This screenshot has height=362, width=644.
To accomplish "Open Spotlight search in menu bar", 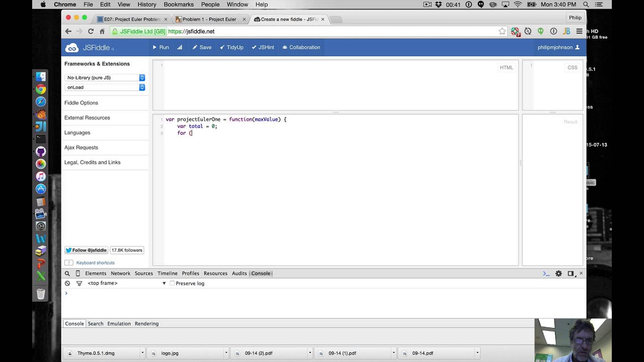I will click(x=586, y=5).
